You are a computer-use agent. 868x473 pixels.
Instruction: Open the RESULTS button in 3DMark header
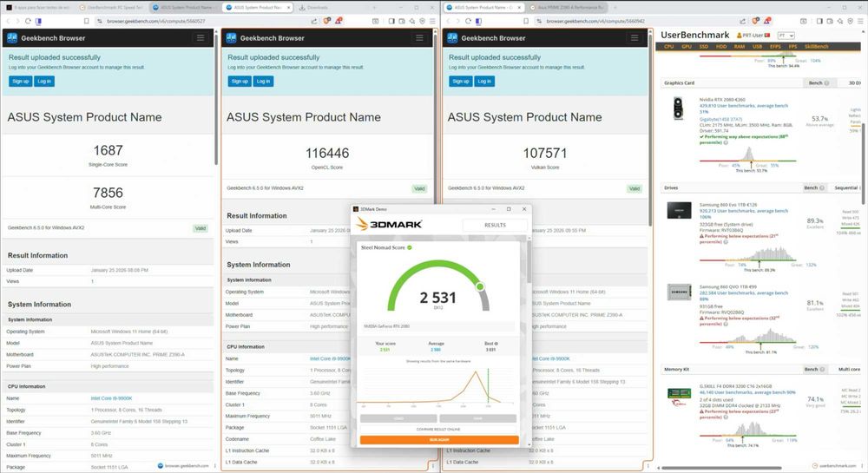(495, 225)
